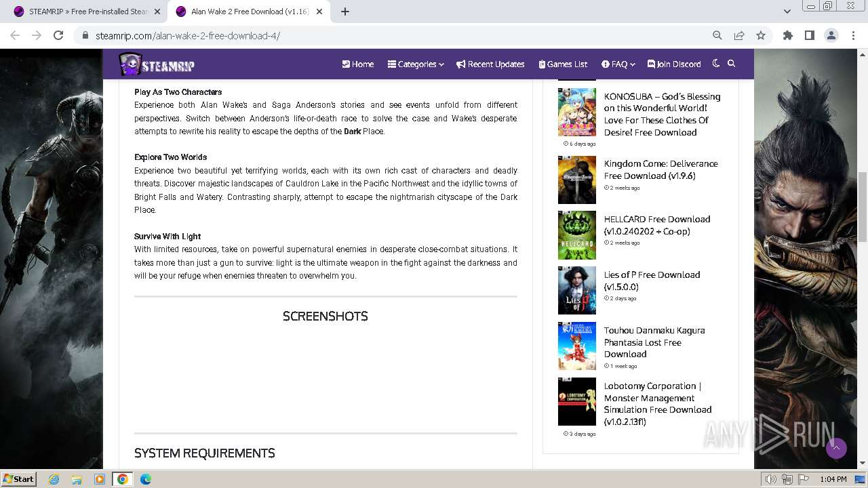Close the Alan Wake 2 tab
The width and height of the screenshot is (868, 488).
tap(319, 12)
